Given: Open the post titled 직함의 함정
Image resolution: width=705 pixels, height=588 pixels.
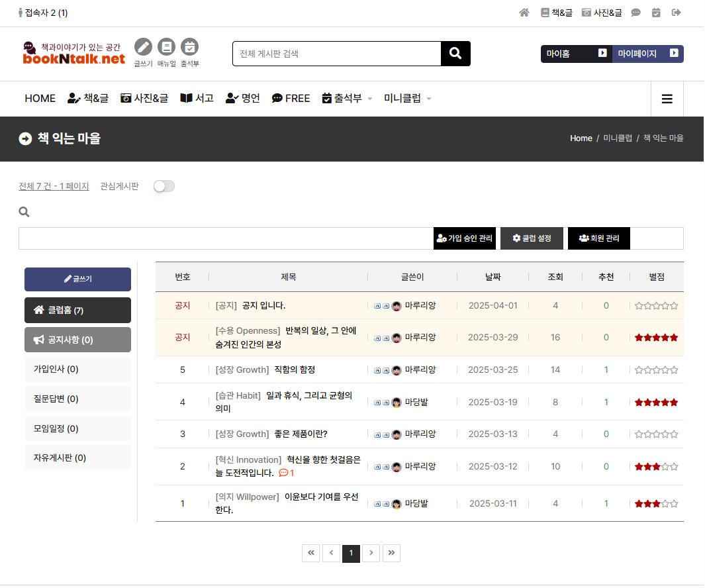Looking at the screenshot, I should pos(295,369).
